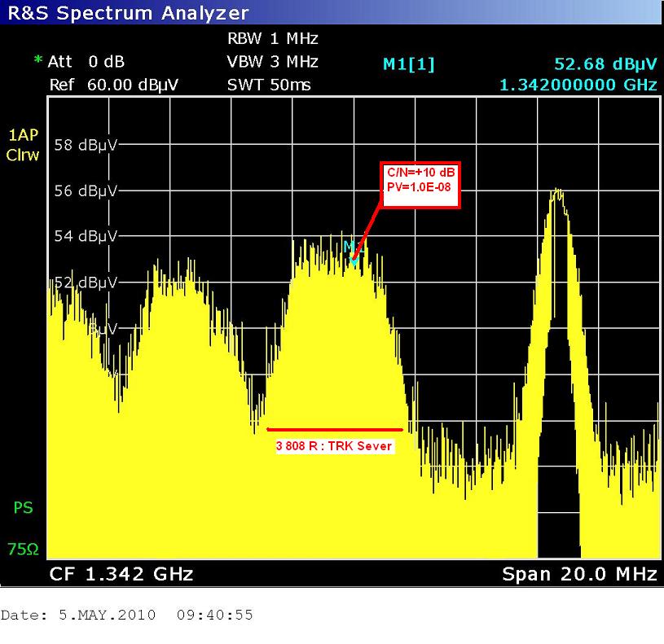Click the CF 1.342 GHz label

tap(121, 574)
